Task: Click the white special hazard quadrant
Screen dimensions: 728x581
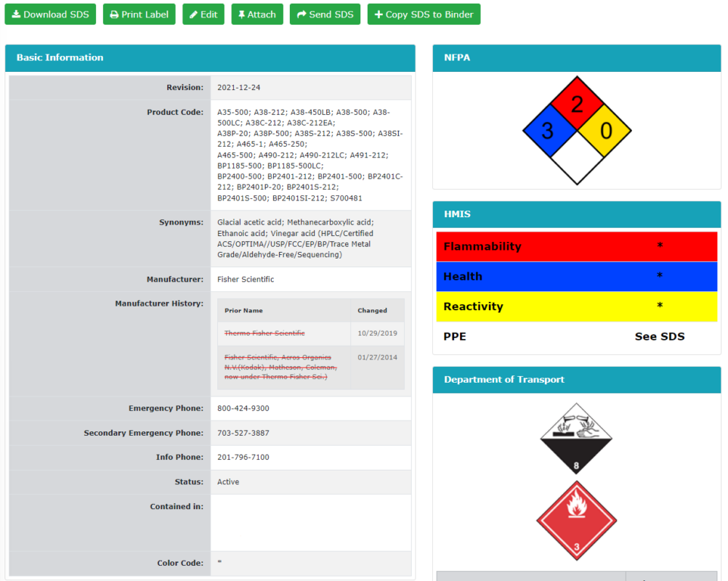Action: tap(577, 158)
